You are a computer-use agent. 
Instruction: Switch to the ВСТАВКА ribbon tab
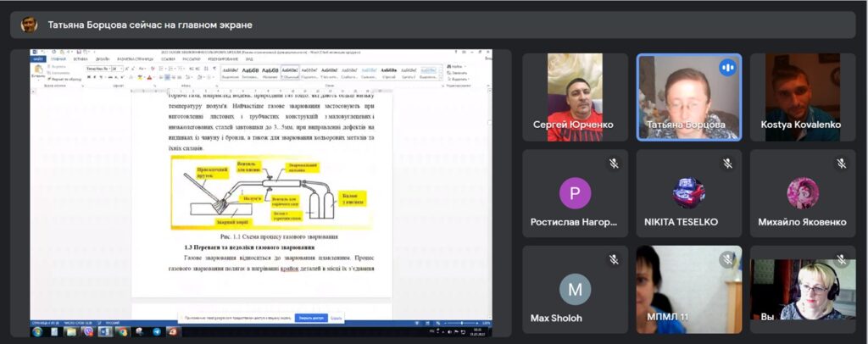click(81, 59)
